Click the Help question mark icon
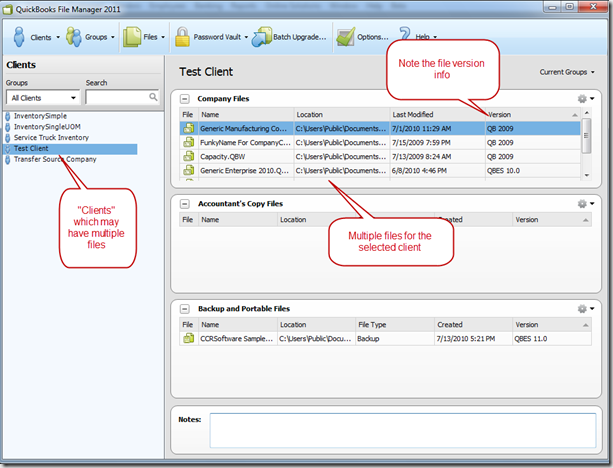The height and width of the screenshot is (468, 613). pos(405,34)
